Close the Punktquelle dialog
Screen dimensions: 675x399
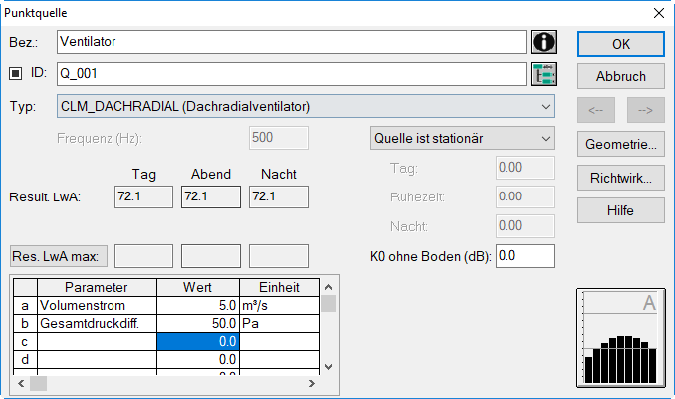coord(659,13)
